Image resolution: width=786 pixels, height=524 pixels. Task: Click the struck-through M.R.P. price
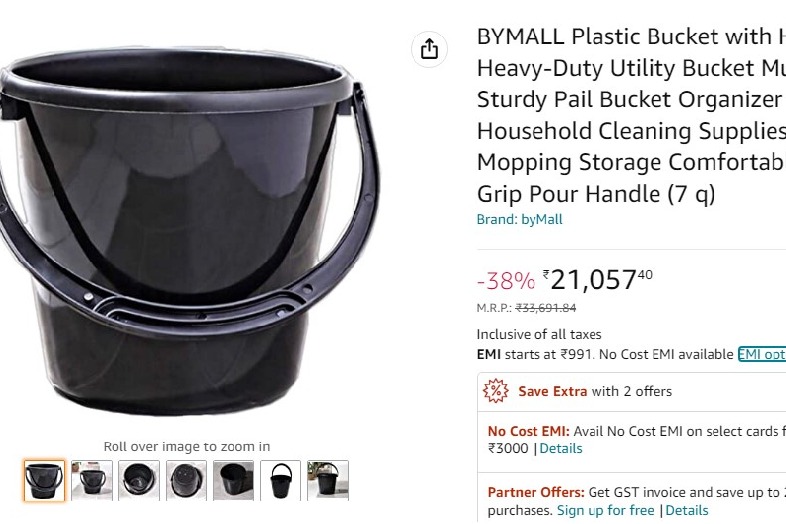coord(546,308)
